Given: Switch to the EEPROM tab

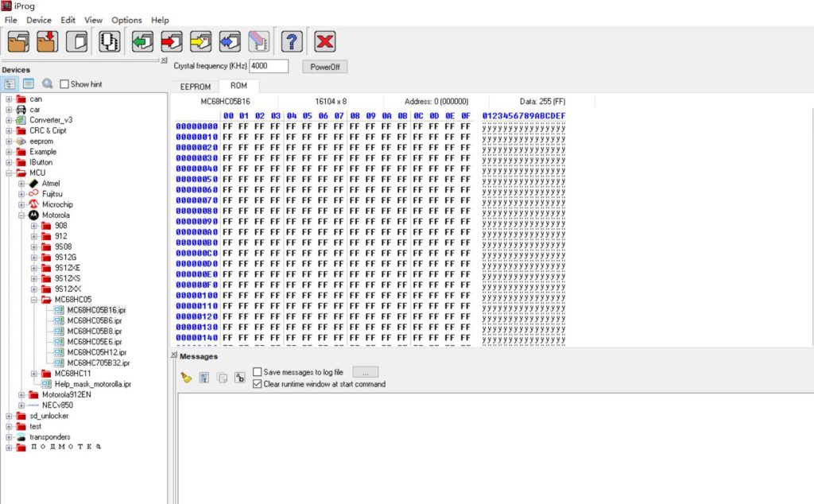Looking at the screenshot, I should coord(195,86).
